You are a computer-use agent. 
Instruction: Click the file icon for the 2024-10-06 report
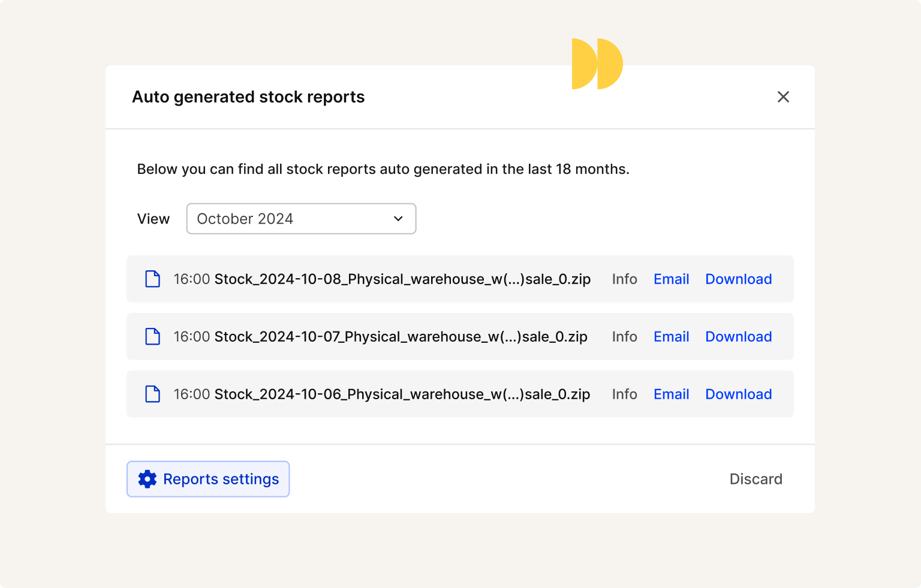click(x=153, y=394)
